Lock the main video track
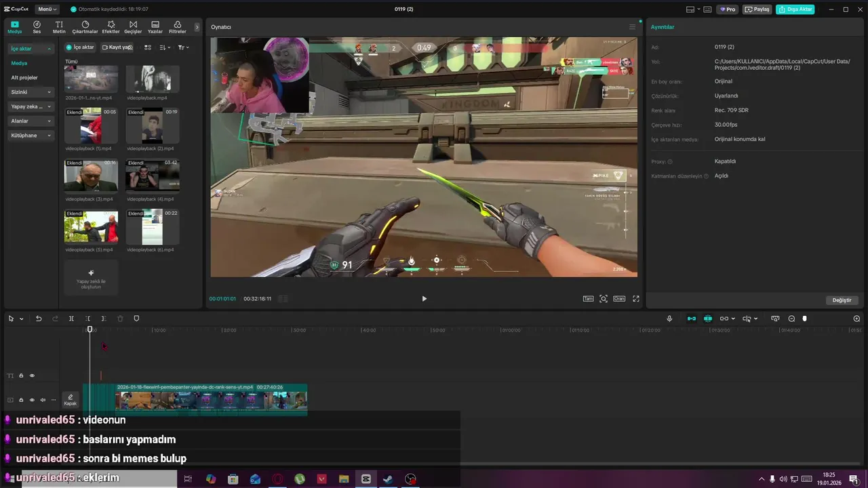The height and width of the screenshot is (488, 868). (x=21, y=400)
